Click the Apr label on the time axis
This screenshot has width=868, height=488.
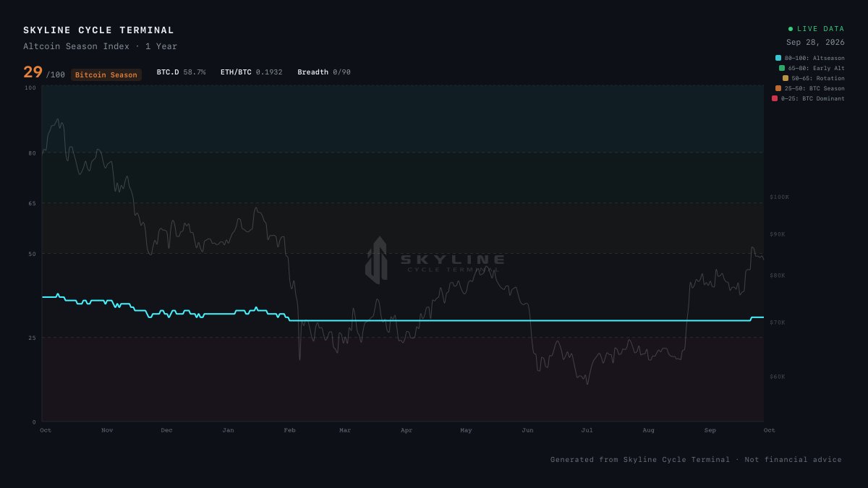[407, 430]
